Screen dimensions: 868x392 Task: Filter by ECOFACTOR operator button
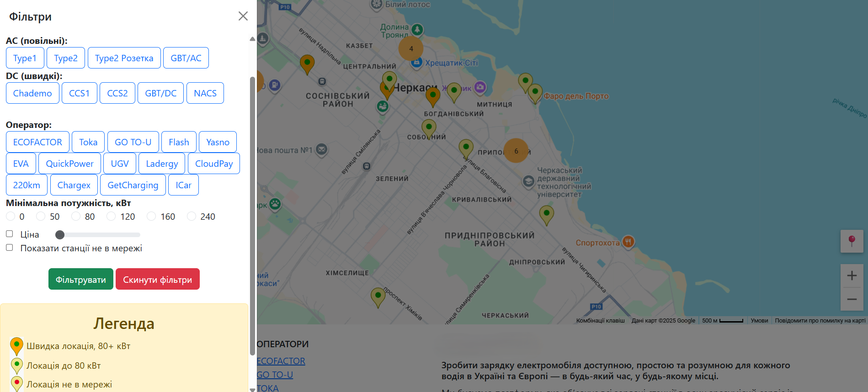(x=37, y=142)
